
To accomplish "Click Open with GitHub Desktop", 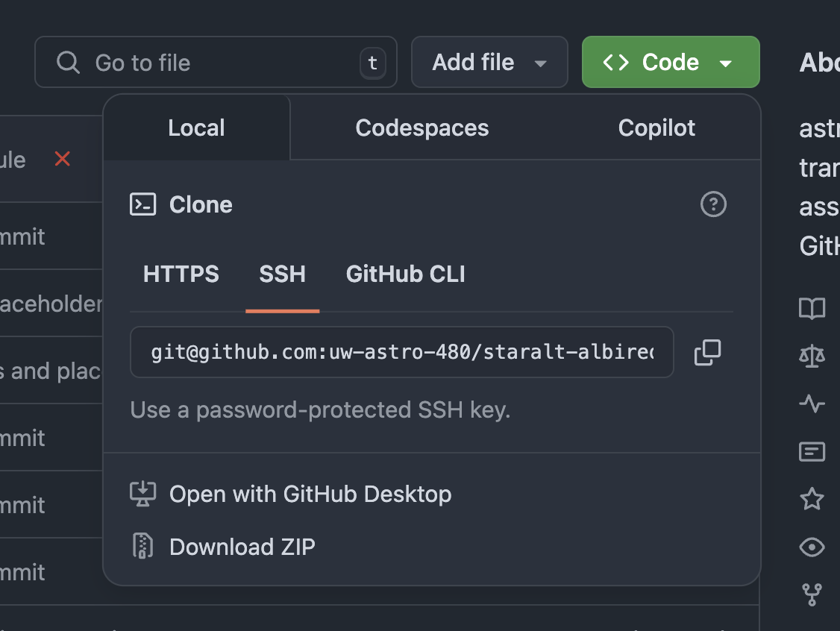I will 310,494.
